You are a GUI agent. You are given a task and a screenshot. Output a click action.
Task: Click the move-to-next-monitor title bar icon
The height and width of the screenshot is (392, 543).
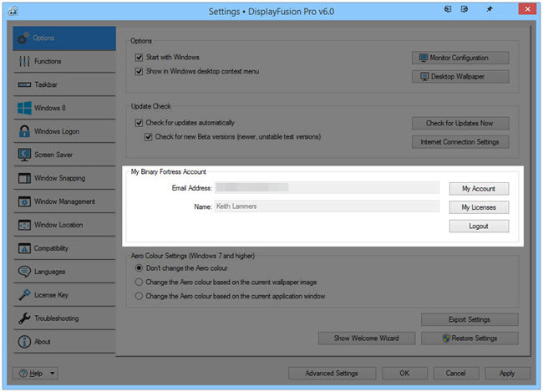464,9
